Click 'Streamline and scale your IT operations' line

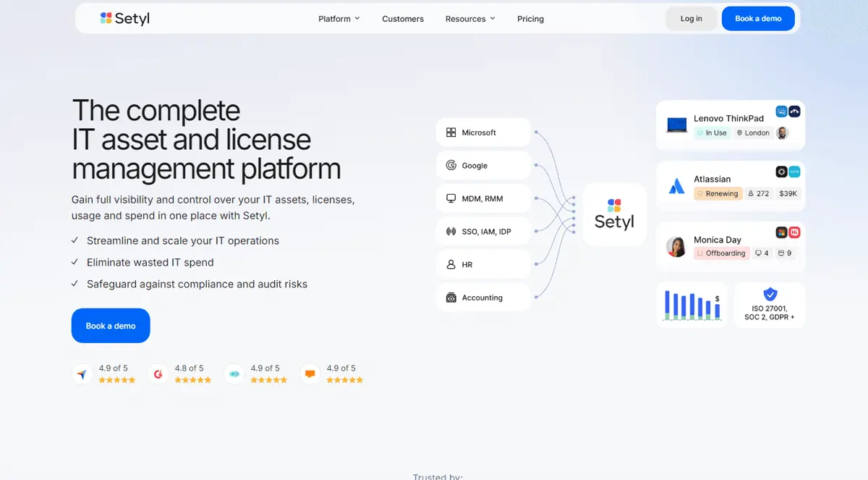pyautogui.click(x=183, y=240)
